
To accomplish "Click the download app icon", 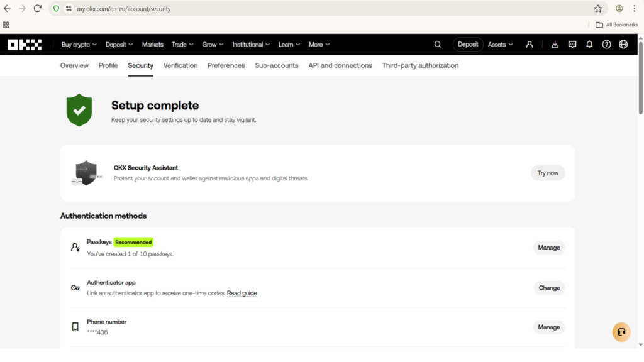I will click(555, 45).
